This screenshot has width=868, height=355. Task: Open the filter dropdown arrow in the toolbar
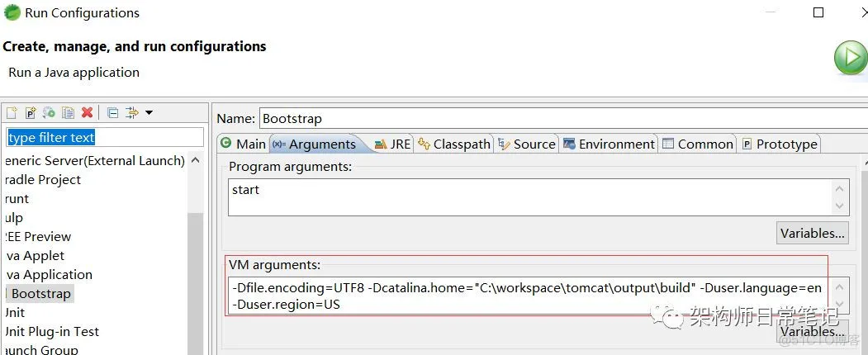click(149, 112)
